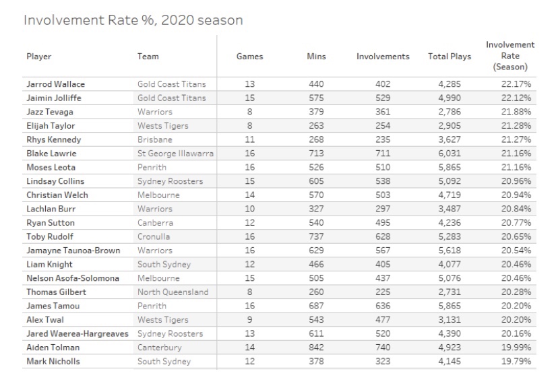558x392 pixels.
Task: Select Jazz Tevaga in the table
Action: click(x=50, y=112)
